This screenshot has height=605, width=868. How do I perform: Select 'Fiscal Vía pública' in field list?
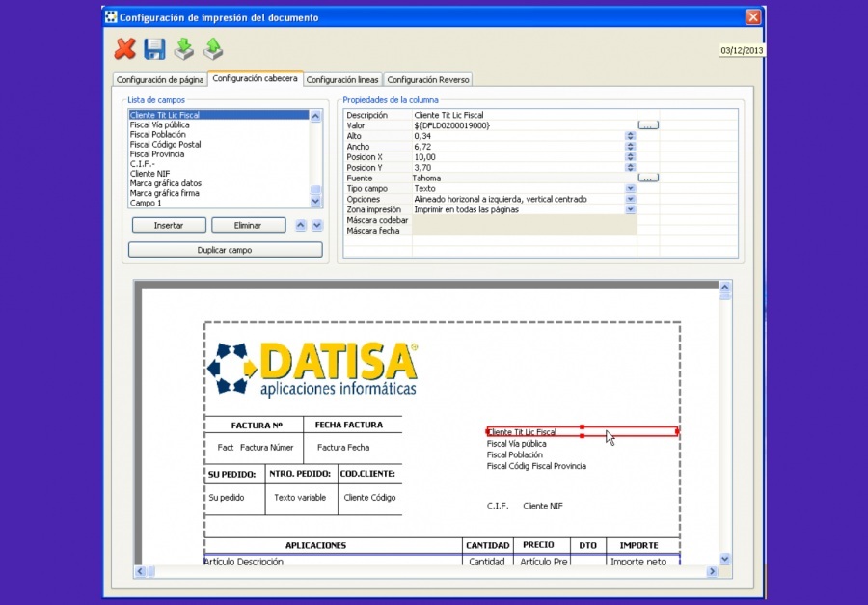point(219,124)
